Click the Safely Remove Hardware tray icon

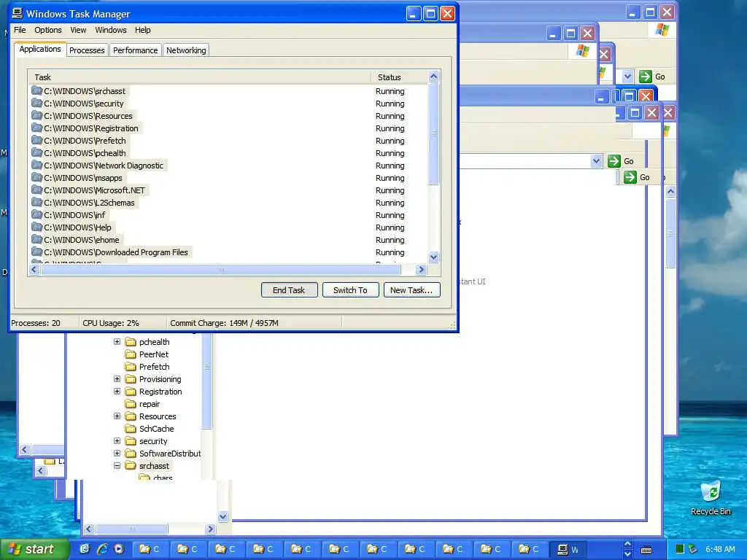[x=693, y=549]
